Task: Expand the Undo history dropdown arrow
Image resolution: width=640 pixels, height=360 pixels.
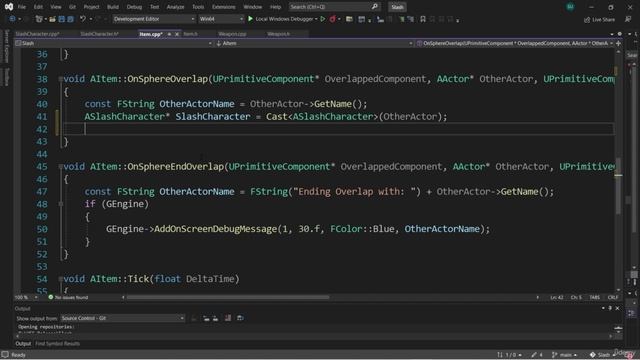Action: coord(91,19)
